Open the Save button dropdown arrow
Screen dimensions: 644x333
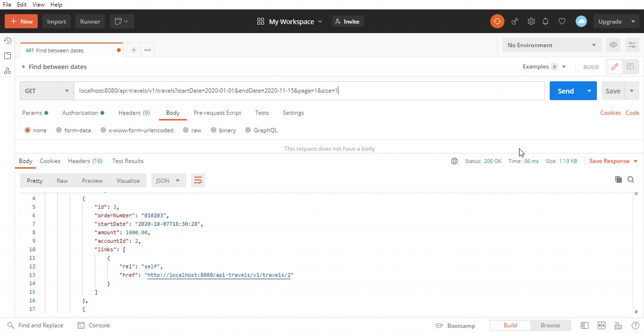[632, 91]
